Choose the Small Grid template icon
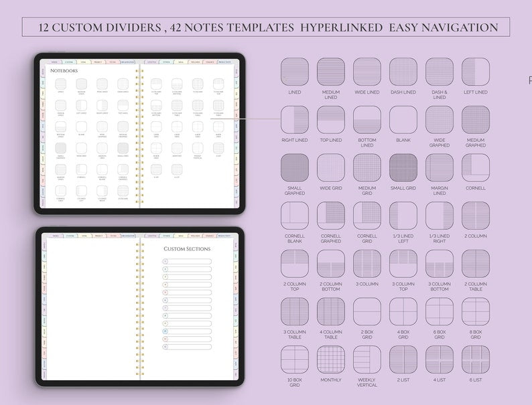The width and height of the screenshot is (532, 405). tap(403, 168)
